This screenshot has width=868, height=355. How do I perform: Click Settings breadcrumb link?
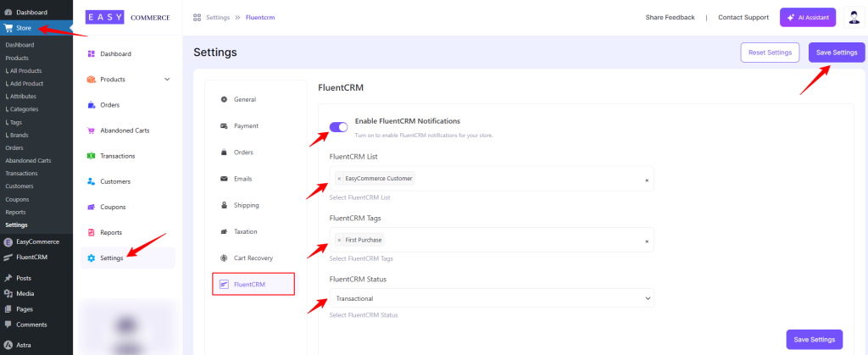(x=218, y=17)
